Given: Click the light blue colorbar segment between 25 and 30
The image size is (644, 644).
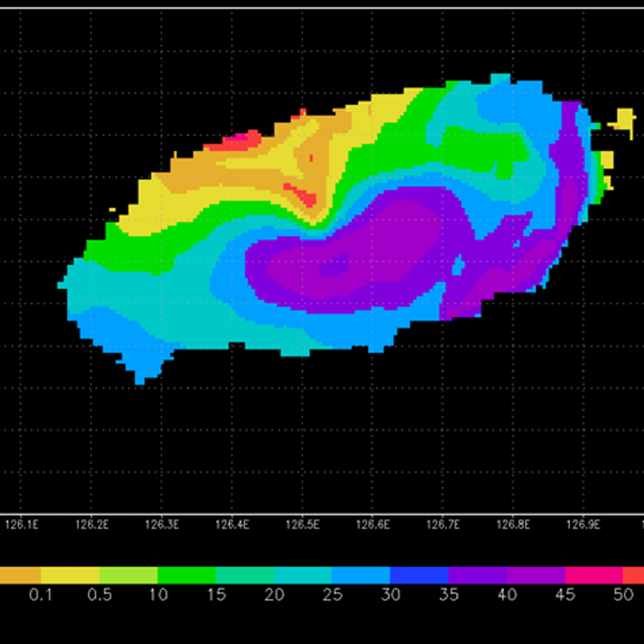Looking at the screenshot, I should click(361, 575).
